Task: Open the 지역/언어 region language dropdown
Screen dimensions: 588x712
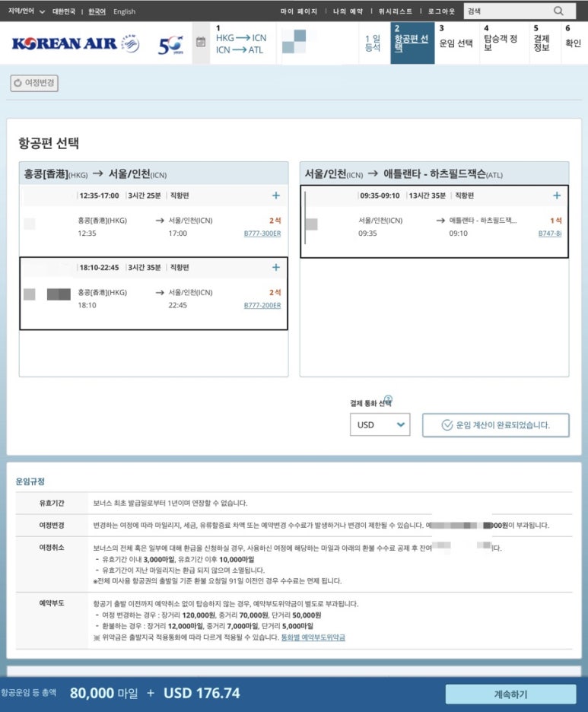Action: 27,11
